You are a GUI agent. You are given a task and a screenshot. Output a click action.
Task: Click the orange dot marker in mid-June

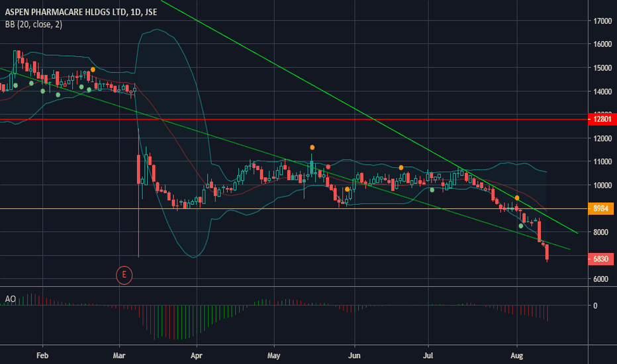point(401,167)
